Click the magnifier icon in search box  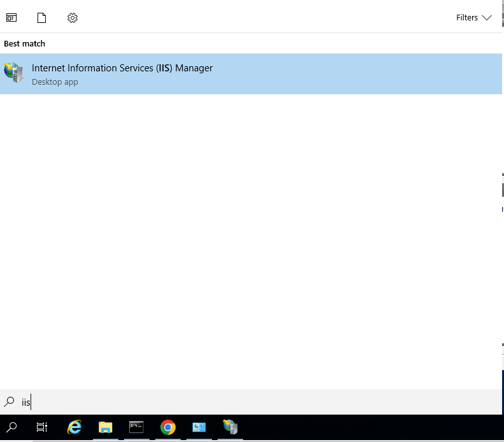click(9, 402)
